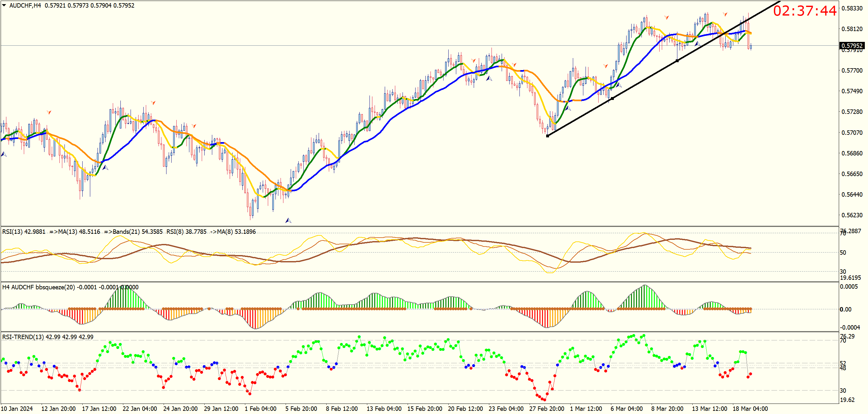
Task: Select the trendline's lowest anchor point
Action: pyautogui.click(x=547, y=136)
